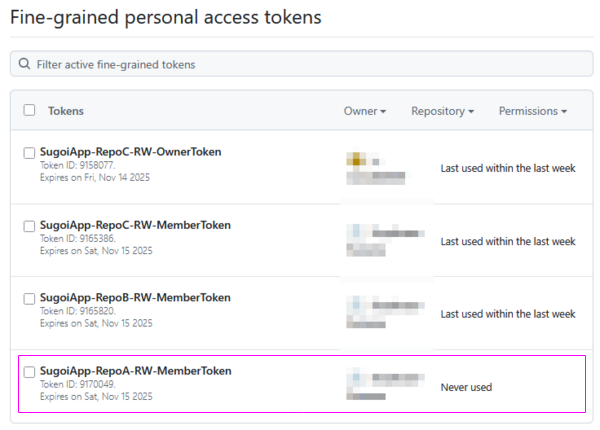Check the SugoiApp-RepoC-RW-OwnerToken checkbox

(29, 153)
